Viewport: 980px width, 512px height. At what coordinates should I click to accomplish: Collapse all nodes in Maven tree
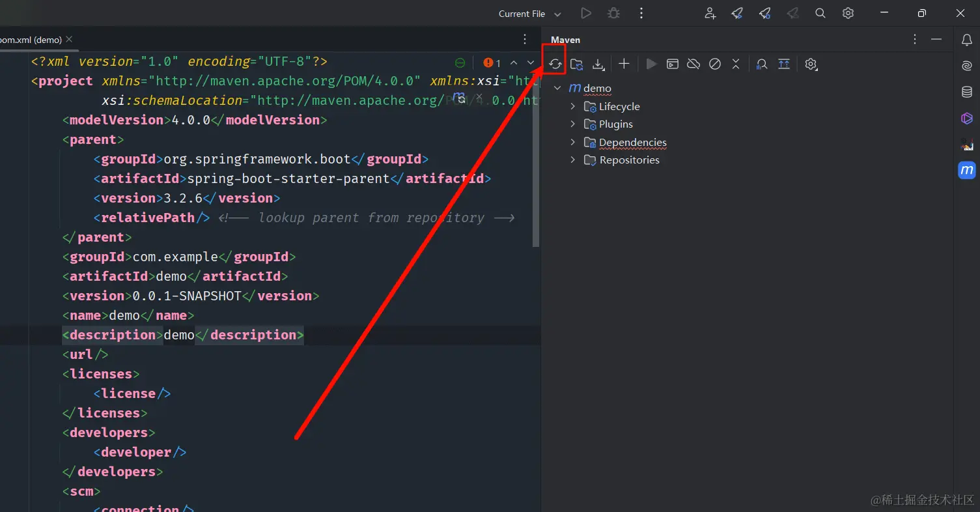pyautogui.click(x=736, y=64)
